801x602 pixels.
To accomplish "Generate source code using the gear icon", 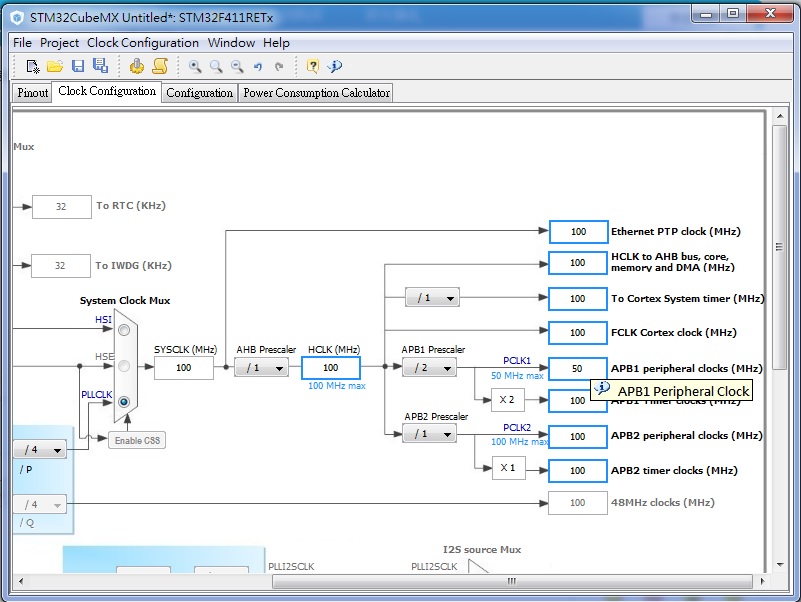I will [136, 66].
